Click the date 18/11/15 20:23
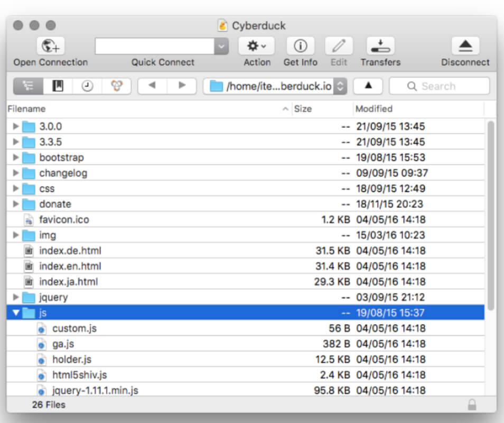This screenshot has height=423, width=504. tap(389, 204)
